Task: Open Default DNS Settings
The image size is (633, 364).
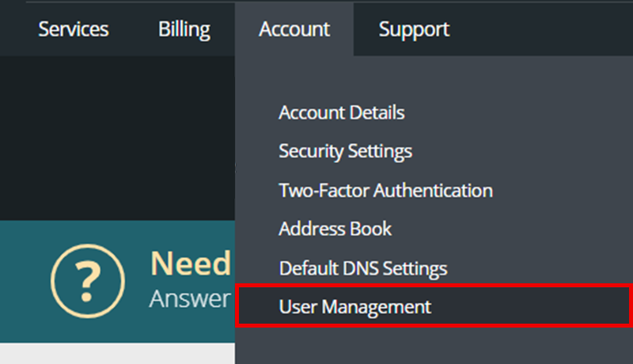Action: (x=362, y=268)
